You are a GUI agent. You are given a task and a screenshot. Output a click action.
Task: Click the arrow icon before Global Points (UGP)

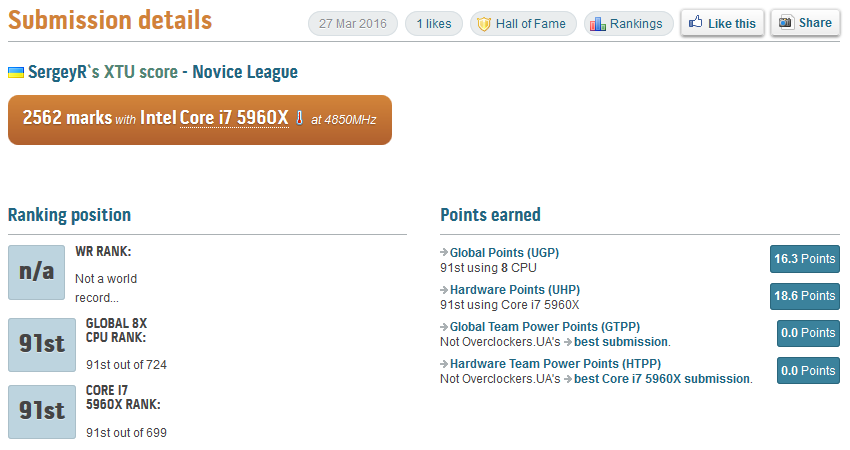point(444,252)
